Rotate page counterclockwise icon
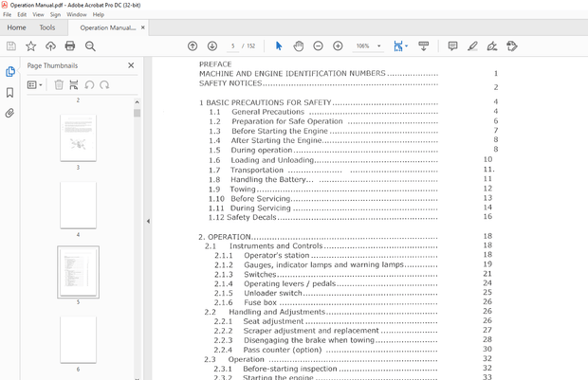Image resolution: width=588 pixels, height=380 pixels. pyautogui.click(x=89, y=85)
